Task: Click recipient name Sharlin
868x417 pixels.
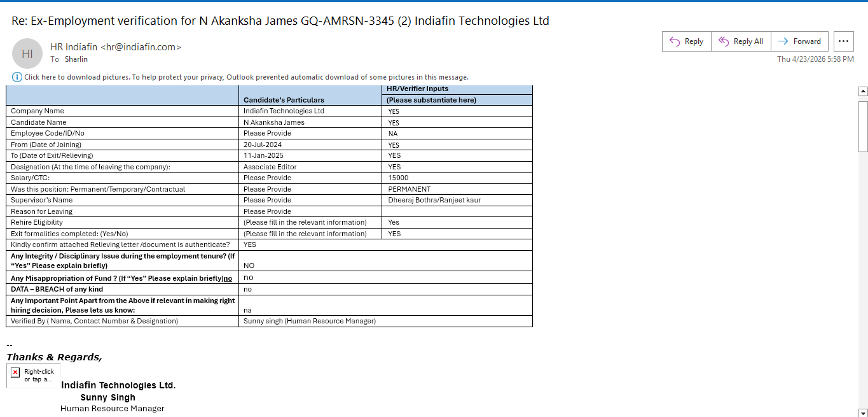Action: click(x=76, y=59)
